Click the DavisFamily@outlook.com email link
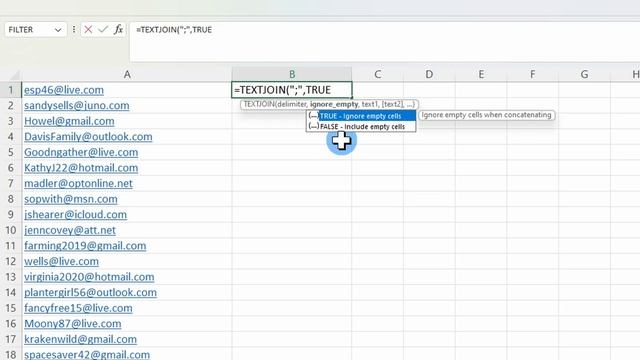 88,137
